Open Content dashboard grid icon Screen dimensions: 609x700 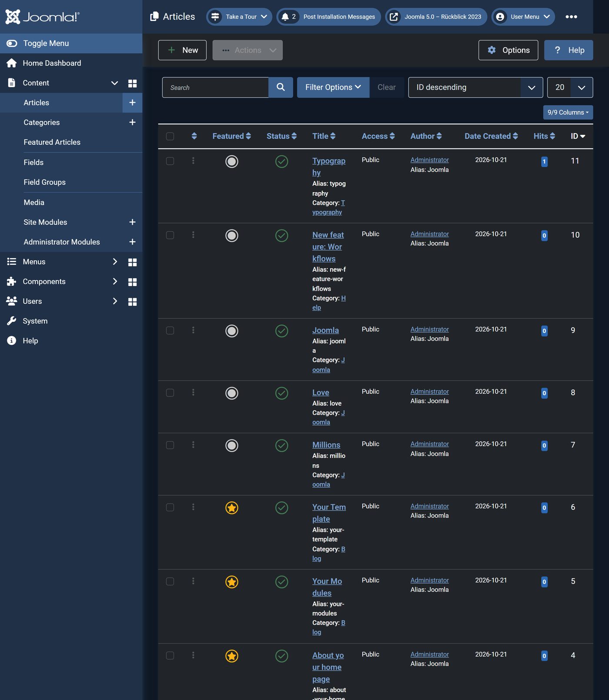point(133,83)
